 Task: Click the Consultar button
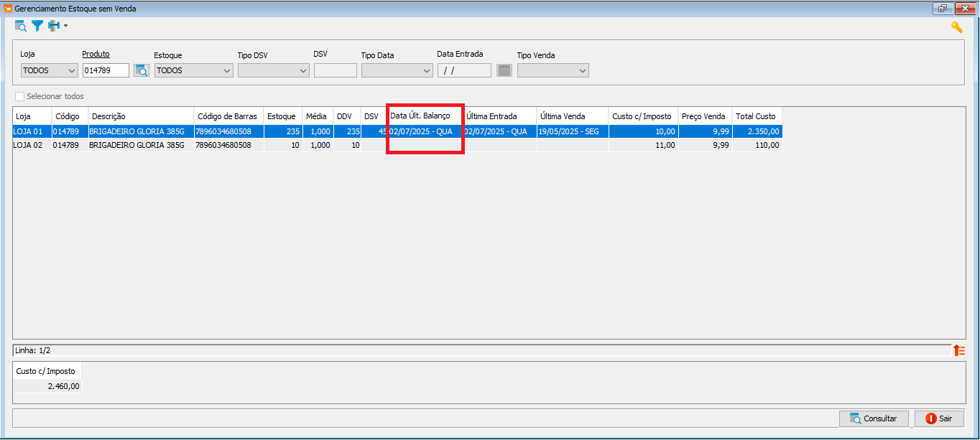[x=873, y=418]
